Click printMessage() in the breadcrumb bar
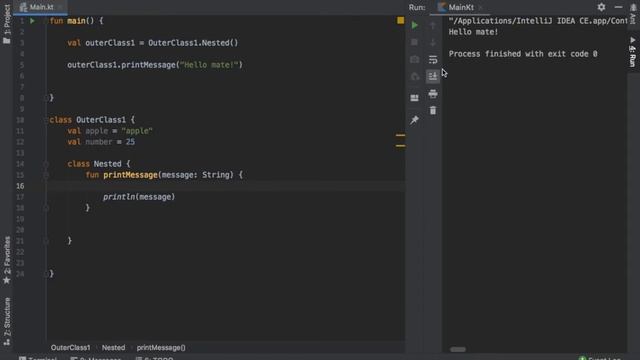 (x=161, y=348)
